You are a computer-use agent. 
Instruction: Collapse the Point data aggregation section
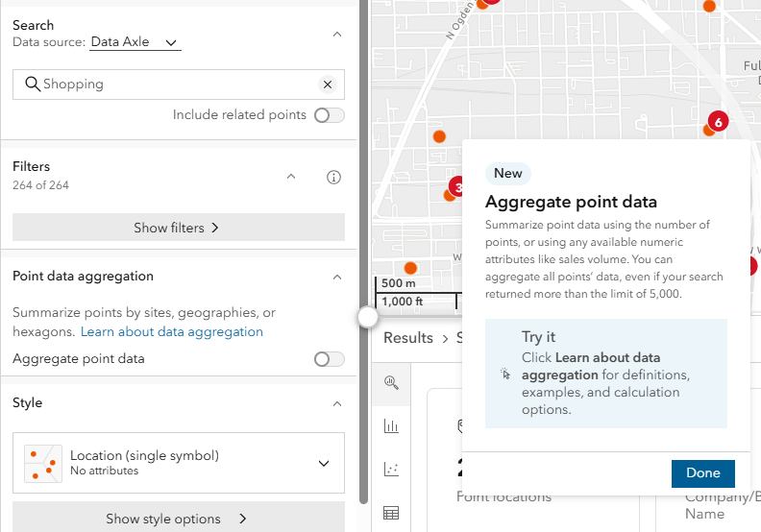(336, 277)
